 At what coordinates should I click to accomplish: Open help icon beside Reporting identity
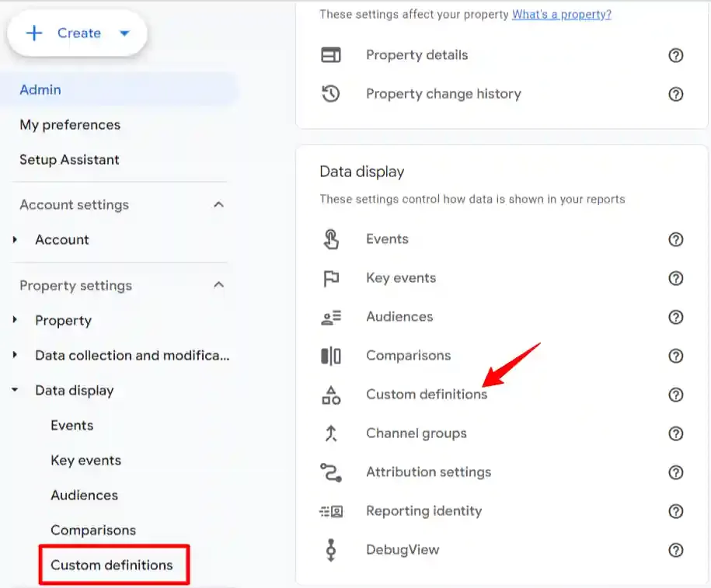coord(675,511)
